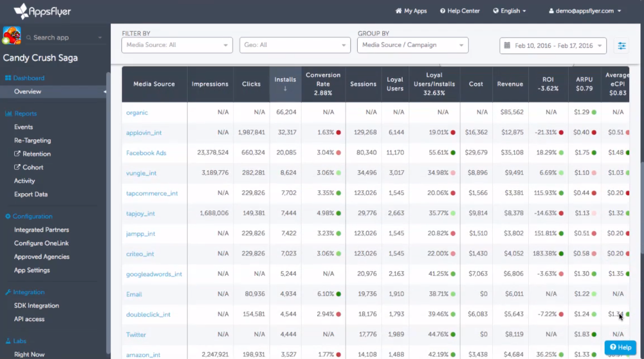Collapse the sidebar with Overview arrow
The width and height of the screenshot is (644, 359).
105,92
